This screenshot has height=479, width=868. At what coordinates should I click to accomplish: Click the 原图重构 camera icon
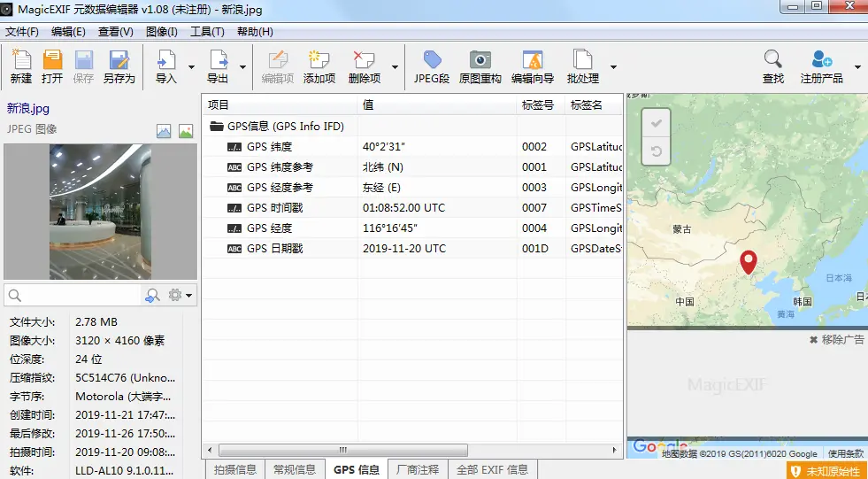(x=480, y=59)
